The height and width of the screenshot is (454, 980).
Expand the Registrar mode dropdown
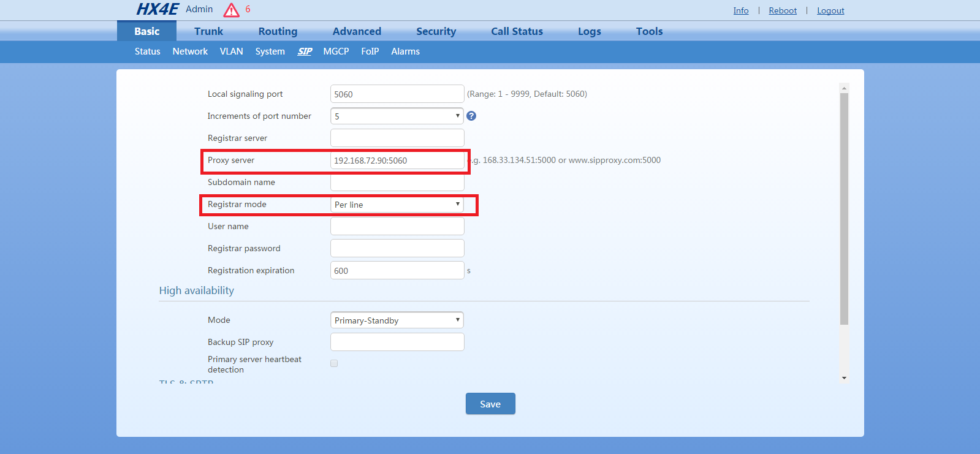397,205
